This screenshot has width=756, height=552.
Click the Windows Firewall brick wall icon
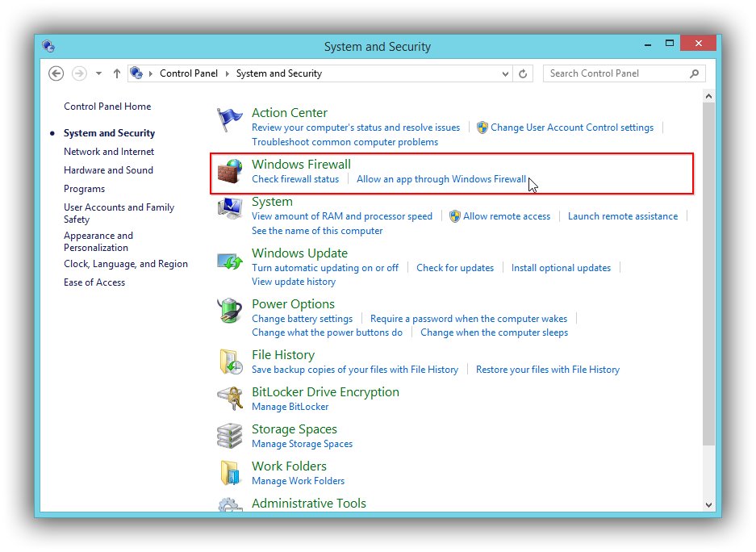[x=229, y=171]
